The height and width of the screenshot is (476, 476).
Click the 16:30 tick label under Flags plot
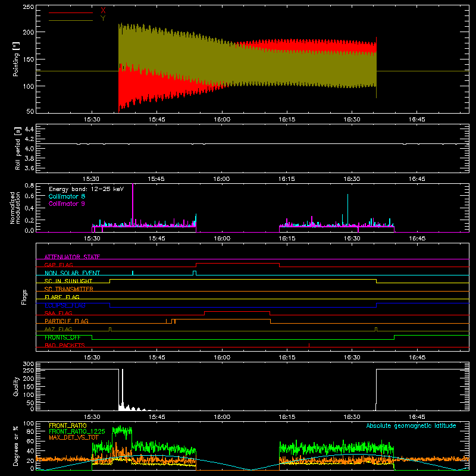[x=352, y=358]
